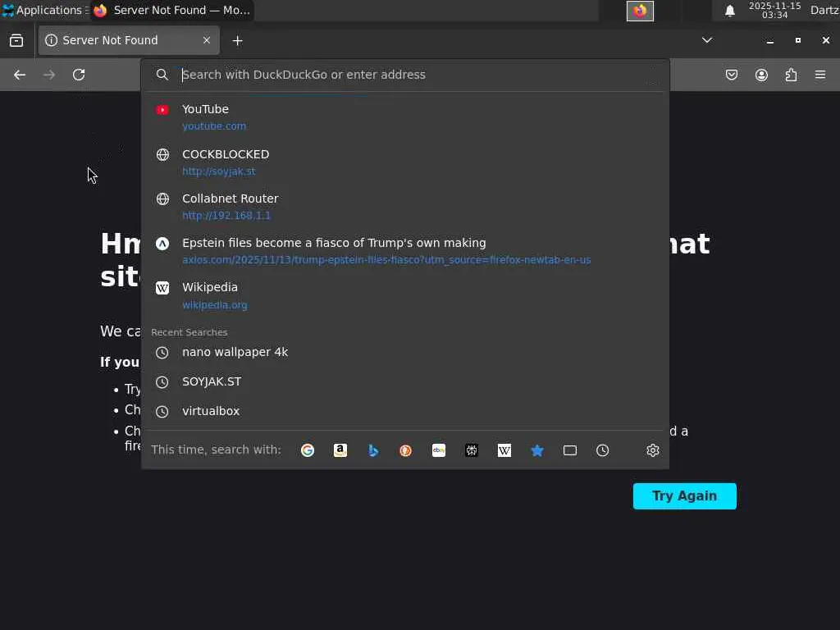Viewport: 840px width, 630px height.
Task: Open Firefox hamburger application menu
Action: pos(820,75)
